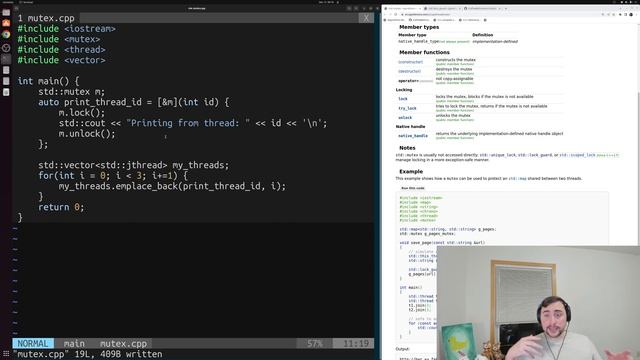Open the orange software app in dock
Image resolution: width=640 pixels, height=360 pixels.
pyautogui.click(x=6, y=23)
